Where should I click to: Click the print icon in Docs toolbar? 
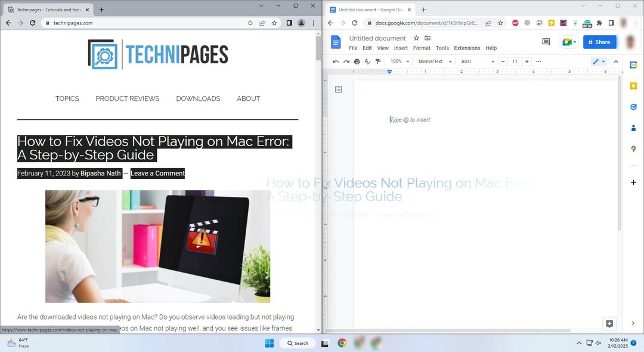357,61
